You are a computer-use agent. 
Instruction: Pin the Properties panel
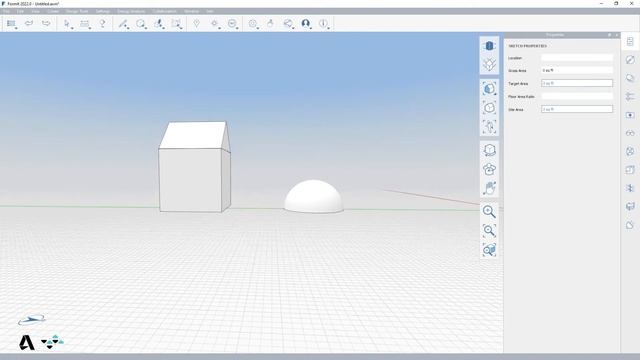tap(609, 35)
